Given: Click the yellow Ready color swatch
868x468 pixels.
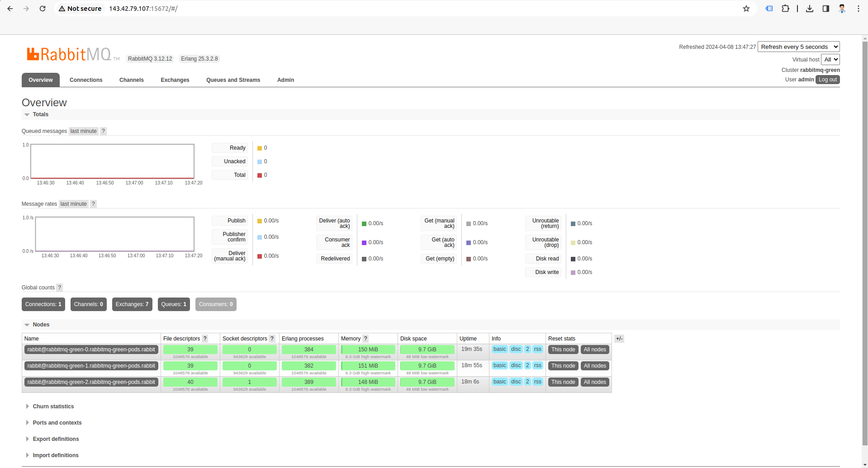Looking at the screenshot, I should click(x=260, y=148).
